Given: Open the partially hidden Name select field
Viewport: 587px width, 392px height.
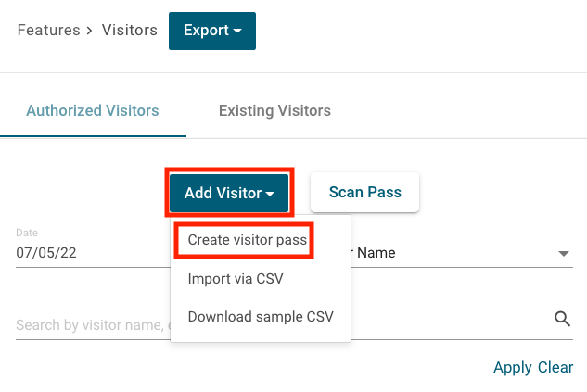Looking at the screenshot, I should coord(454,252).
